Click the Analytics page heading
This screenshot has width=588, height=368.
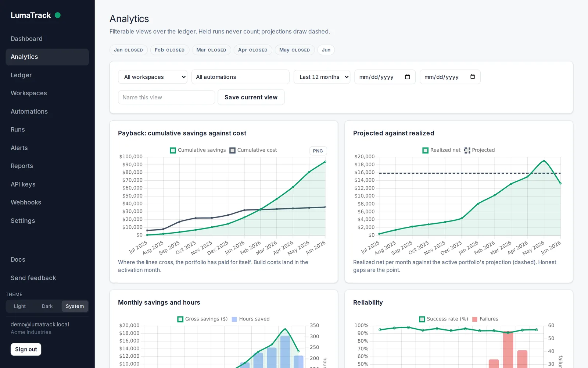click(129, 19)
